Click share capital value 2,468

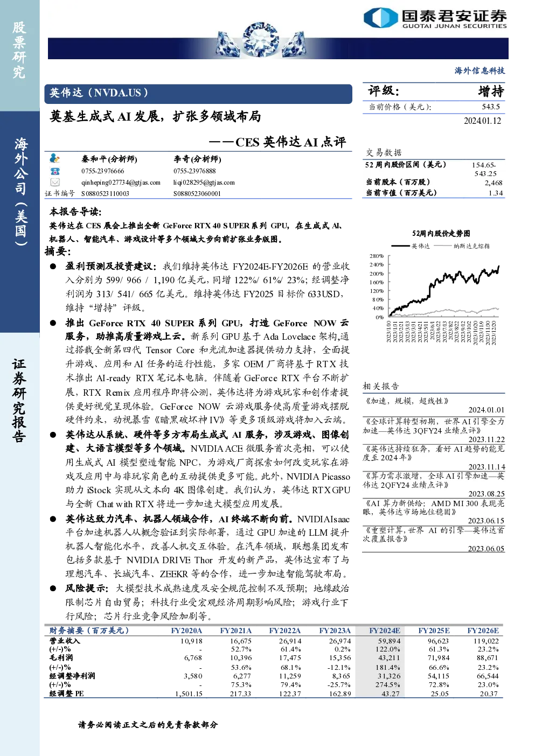coord(494,183)
